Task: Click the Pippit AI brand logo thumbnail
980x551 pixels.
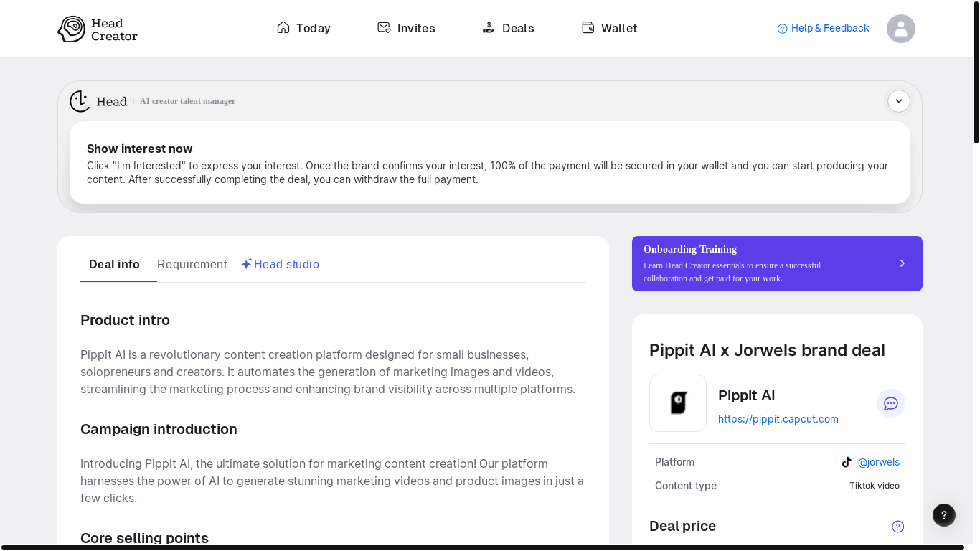Action: (678, 403)
